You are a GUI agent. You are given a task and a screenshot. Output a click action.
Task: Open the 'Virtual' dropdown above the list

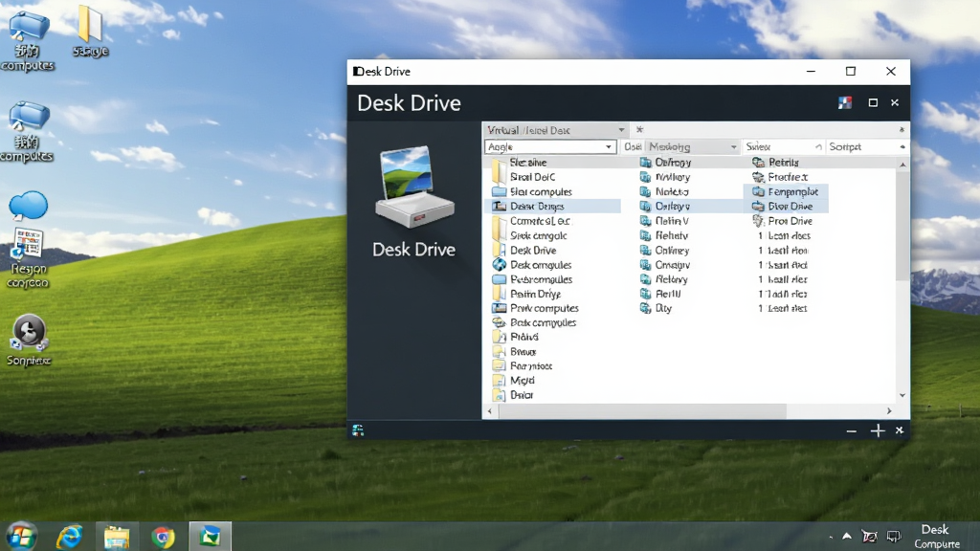556,130
